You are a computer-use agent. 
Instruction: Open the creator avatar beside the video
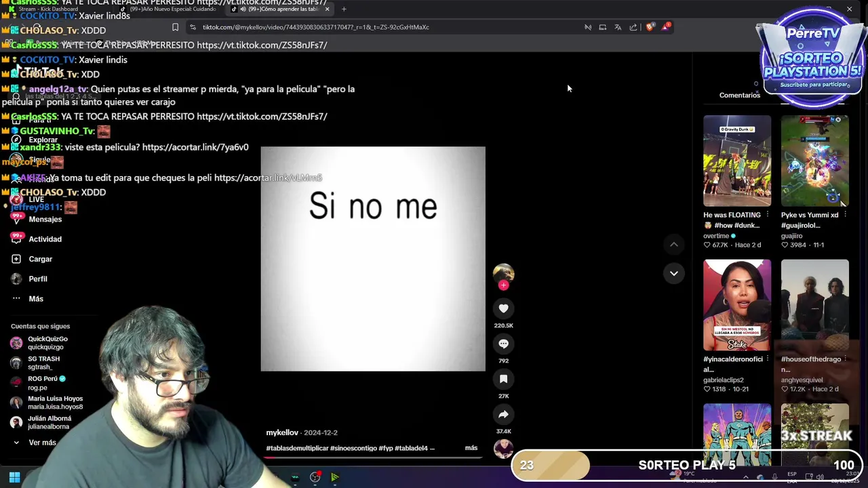point(503,273)
